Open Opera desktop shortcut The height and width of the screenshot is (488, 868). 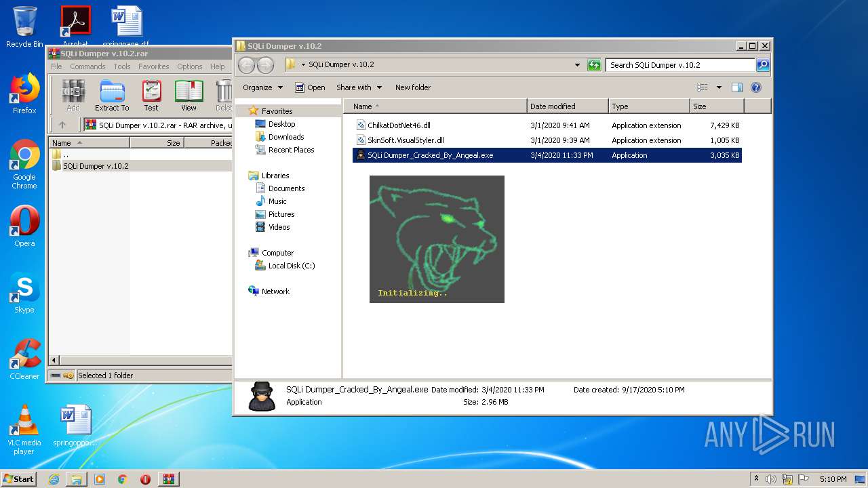pos(24,226)
